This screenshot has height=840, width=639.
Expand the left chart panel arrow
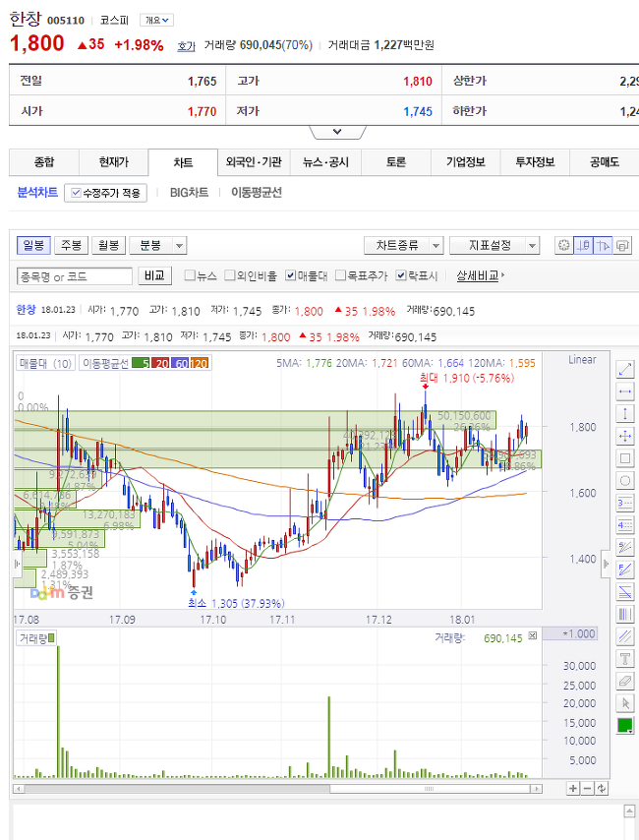[x=18, y=565]
